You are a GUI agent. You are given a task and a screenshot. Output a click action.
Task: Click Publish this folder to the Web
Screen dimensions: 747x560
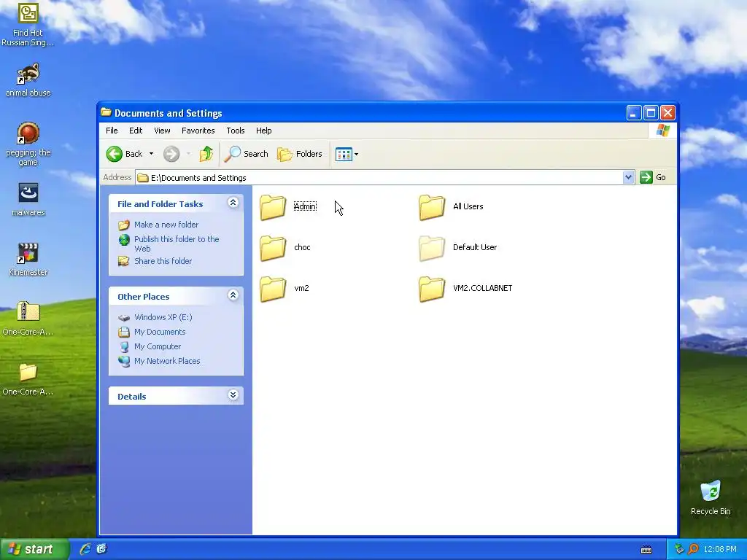coord(177,244)
